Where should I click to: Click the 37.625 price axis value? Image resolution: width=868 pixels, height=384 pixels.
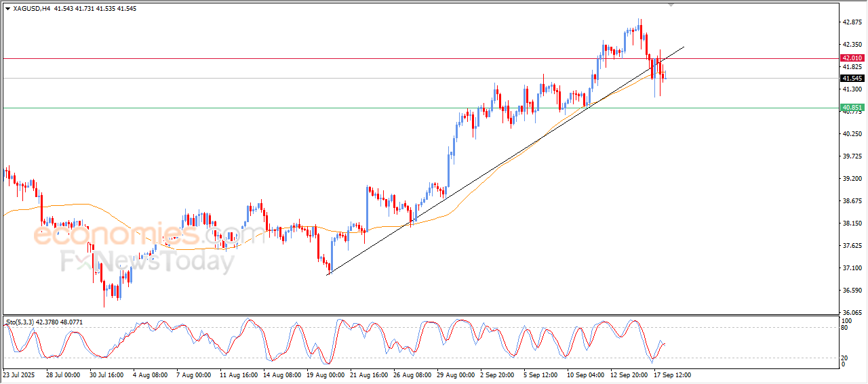[852, 246]
